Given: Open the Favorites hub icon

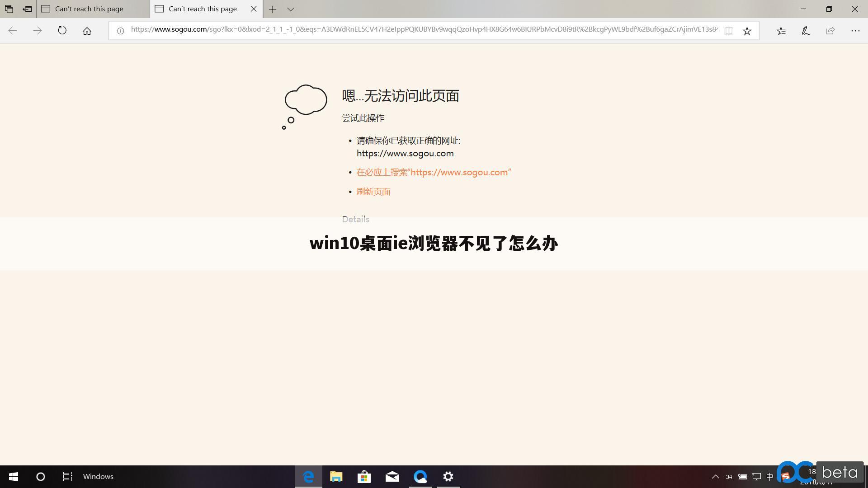Looking at the screenshot, I should tap(781, 31).
